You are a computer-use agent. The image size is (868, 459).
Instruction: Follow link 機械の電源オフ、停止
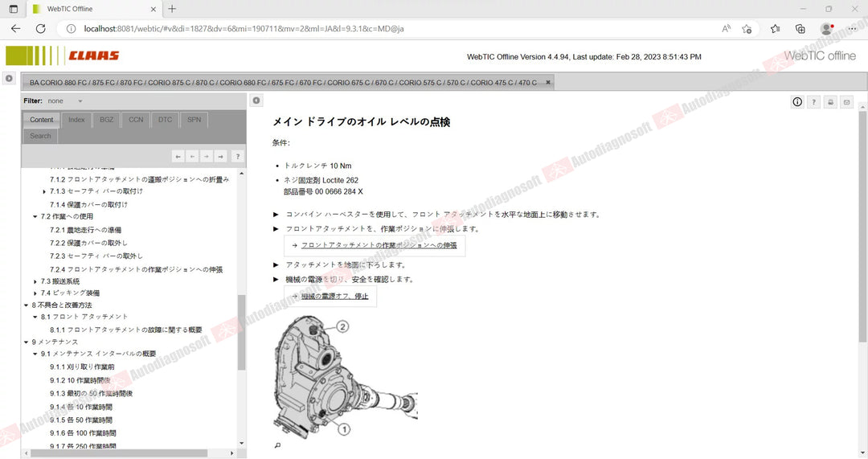(334, 296)
